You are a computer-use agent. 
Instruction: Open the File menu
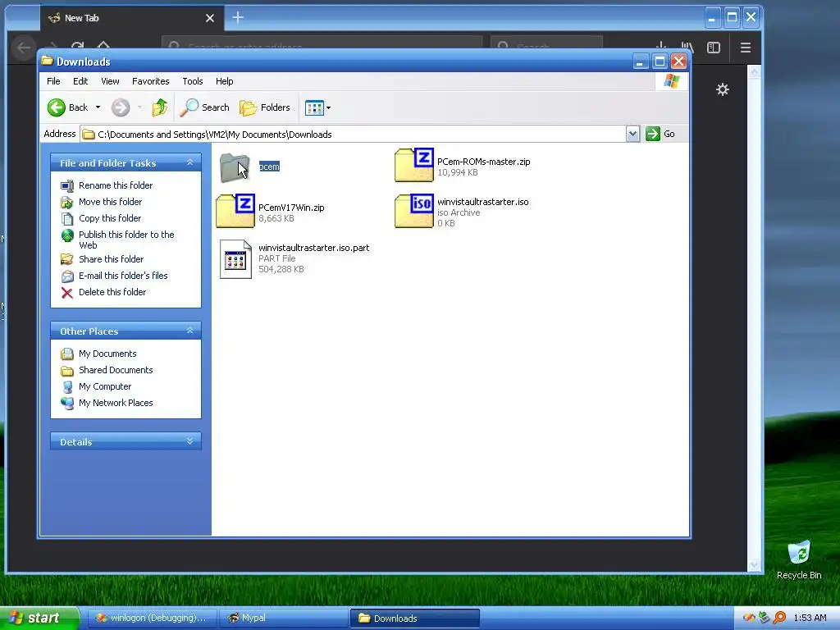53,81
